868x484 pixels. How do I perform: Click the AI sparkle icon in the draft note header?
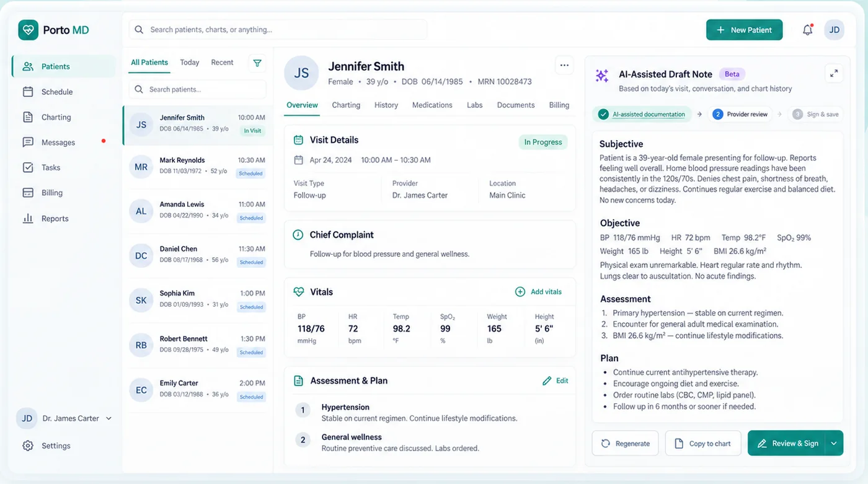point(602,76)
